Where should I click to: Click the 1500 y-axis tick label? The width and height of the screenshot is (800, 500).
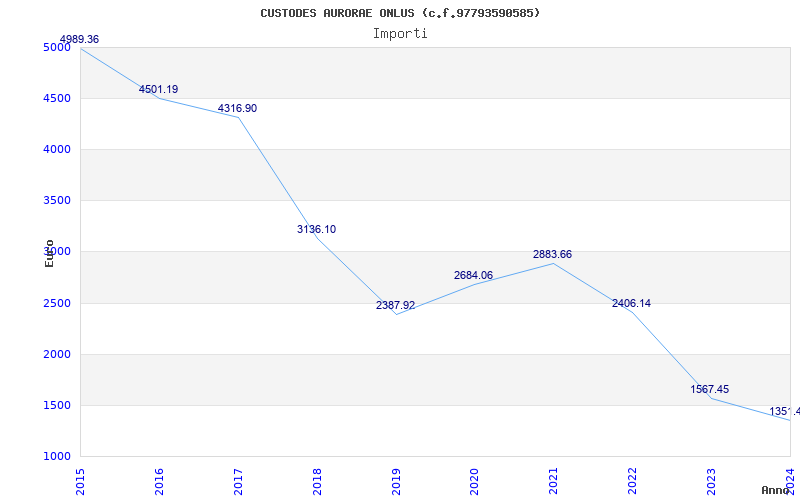pyautogui.click(x=57, y=406)
